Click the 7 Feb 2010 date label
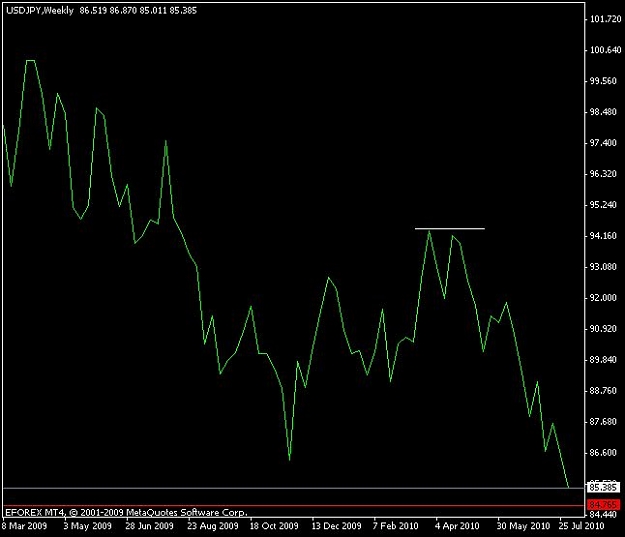Image resolution: width=625 pixels, height=537 pixels. click(396, 526)
